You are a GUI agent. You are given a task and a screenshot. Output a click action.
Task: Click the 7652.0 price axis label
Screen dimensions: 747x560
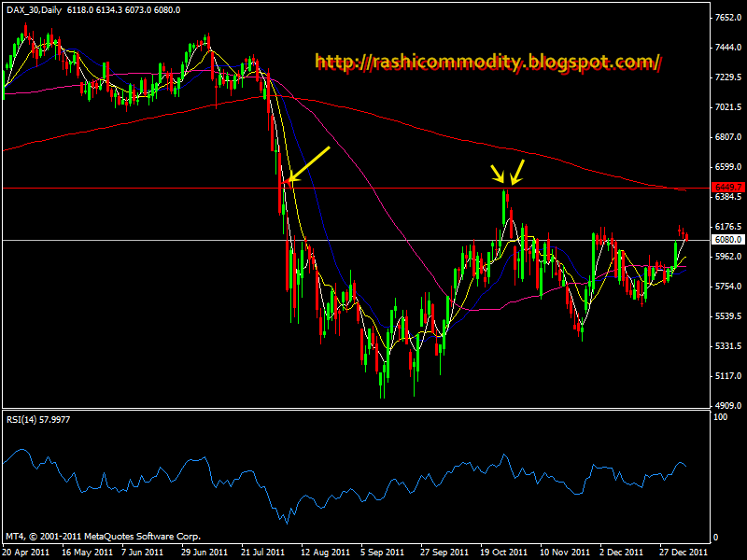pos(728,18)
